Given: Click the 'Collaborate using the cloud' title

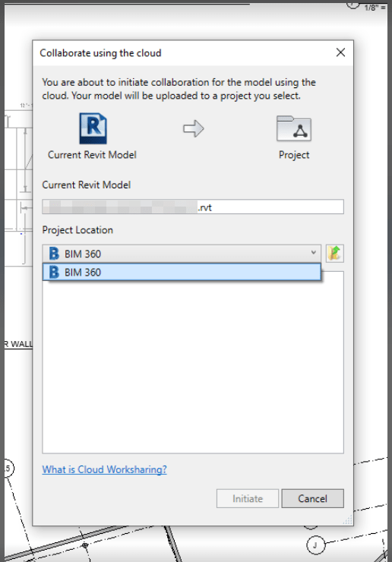Looking at the screenshot, I should [x=100, y=53].
